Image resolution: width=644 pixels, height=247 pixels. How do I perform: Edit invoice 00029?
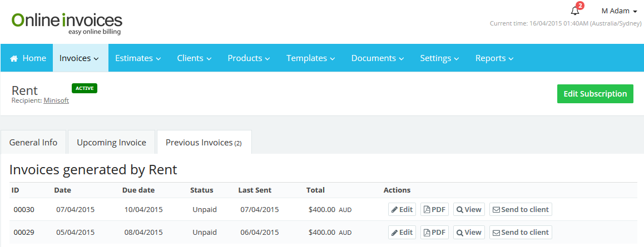click(402, 233)
